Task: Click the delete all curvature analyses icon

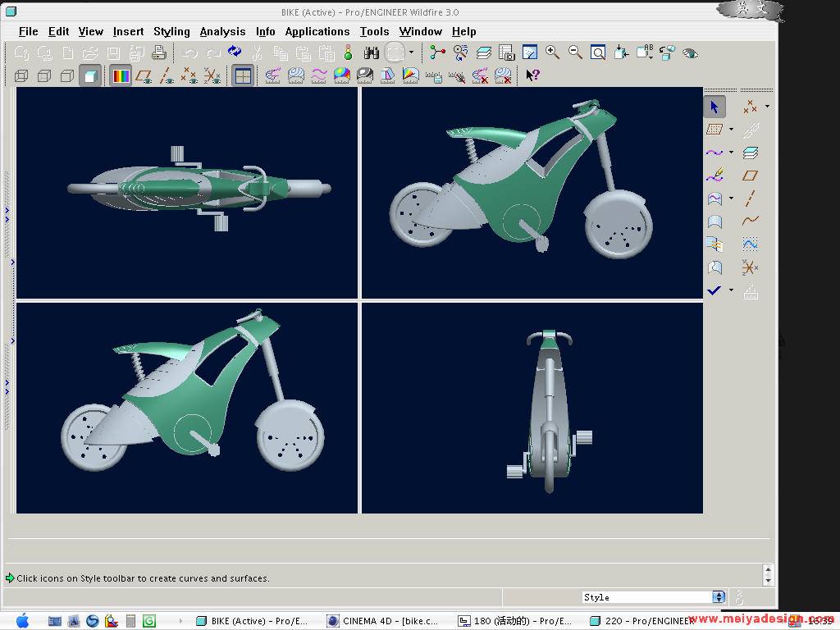Action: click(x=479, y=75)
